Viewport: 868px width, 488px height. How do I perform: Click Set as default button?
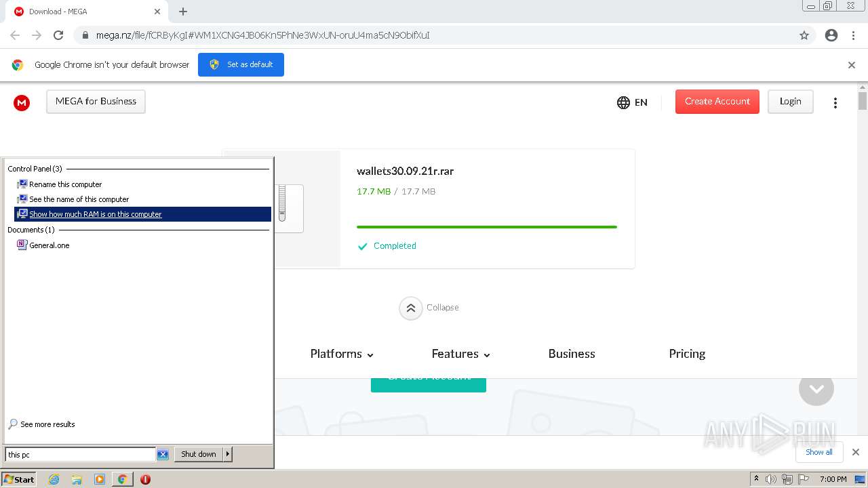click(241, 65)
